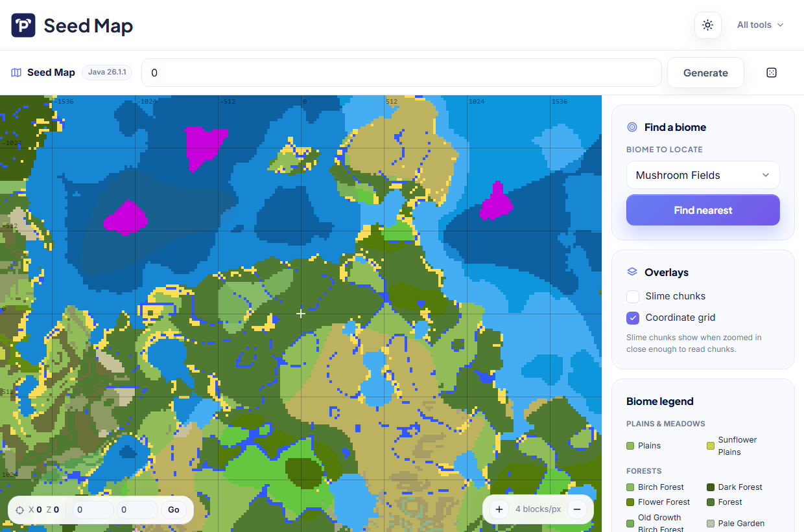Click the crosshair coordinates icon
The width and height of the screenshot is (804, 532).
click(x=20, y=510)
